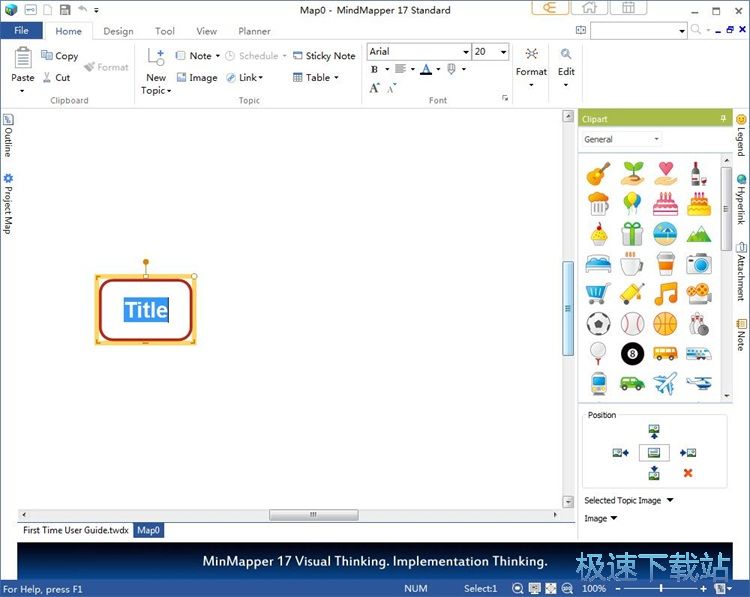Select the balloons clipart

tap(632, 203)
